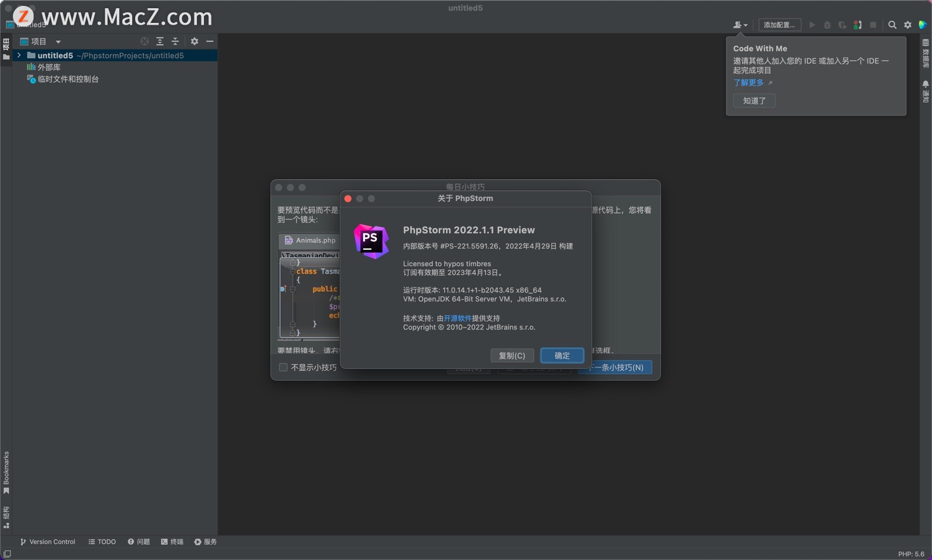
Task: Open the Bookmarks side tab
Action: pos(6,472)
